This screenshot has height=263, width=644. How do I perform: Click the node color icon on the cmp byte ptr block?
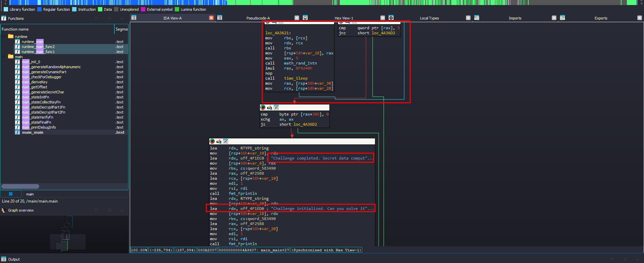[x=263, y=107]
